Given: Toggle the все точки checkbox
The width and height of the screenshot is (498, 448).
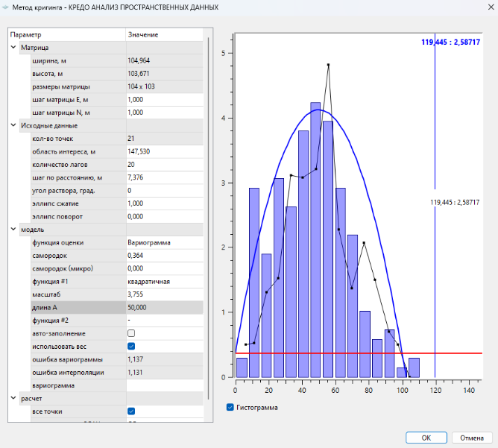Looking at the screenshot, I should pyautogui.click(x=131, y=411).
